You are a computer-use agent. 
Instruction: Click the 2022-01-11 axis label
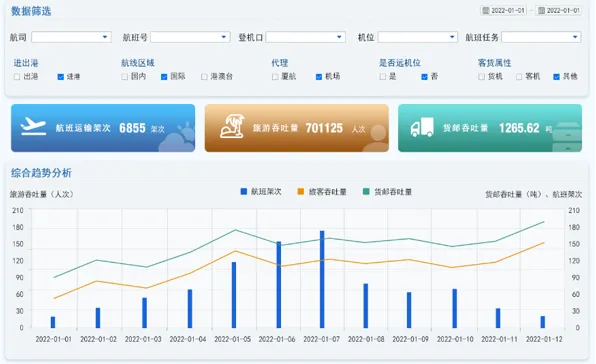coord(499,339)
